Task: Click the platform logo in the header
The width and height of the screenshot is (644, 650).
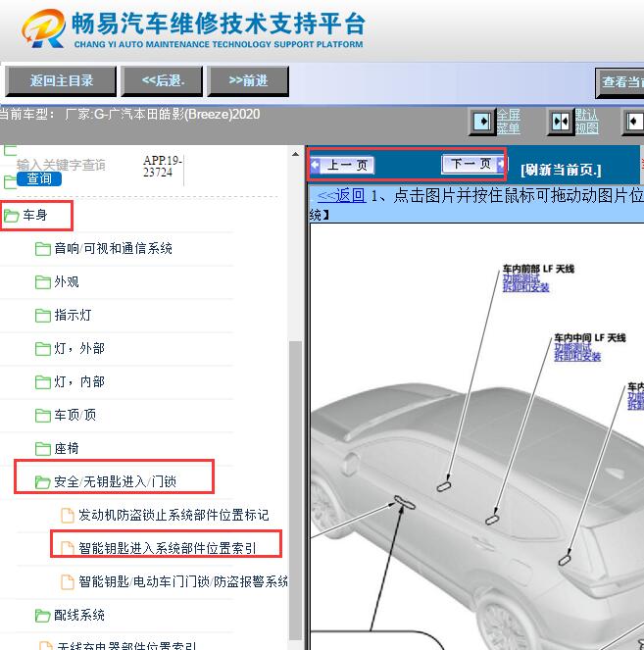Action: tap(43, 31)
